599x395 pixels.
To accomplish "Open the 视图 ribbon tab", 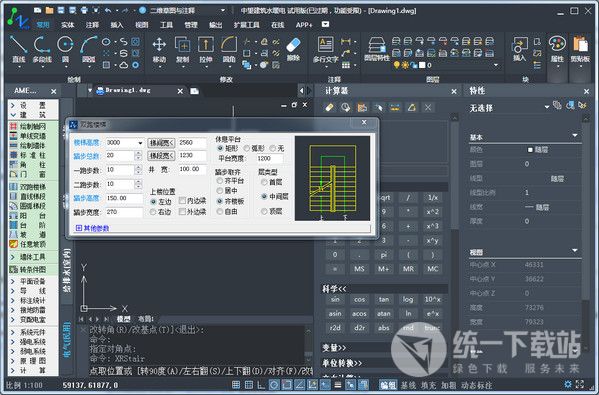I will [x=141, y=25].
